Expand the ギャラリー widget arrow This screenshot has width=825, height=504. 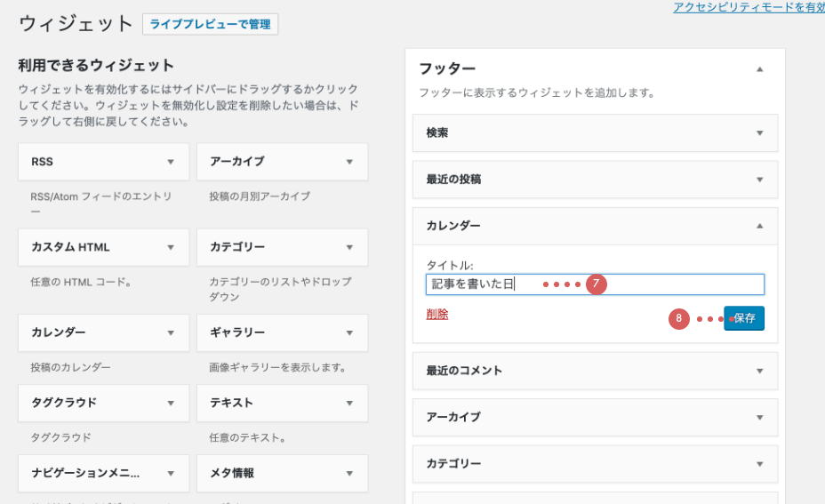click(x=349, y=332)
